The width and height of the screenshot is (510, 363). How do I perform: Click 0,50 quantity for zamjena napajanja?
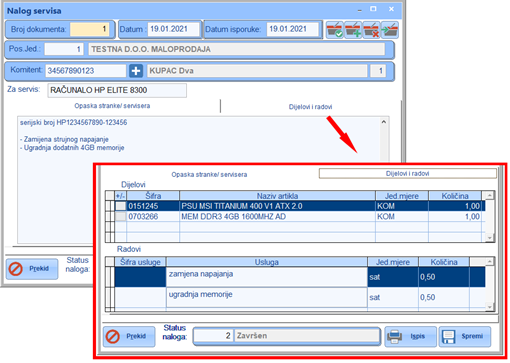[x=444, y=277]
